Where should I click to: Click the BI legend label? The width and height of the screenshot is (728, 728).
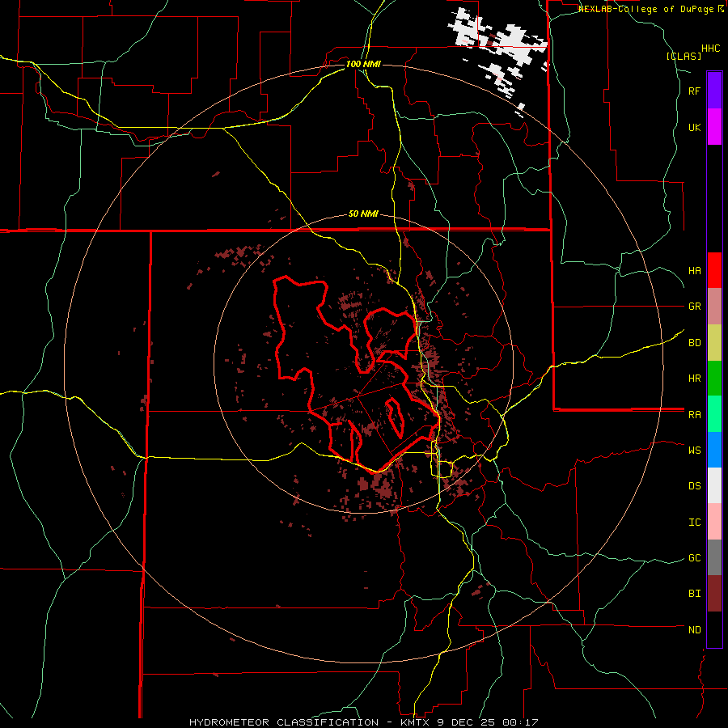[694, 594]
